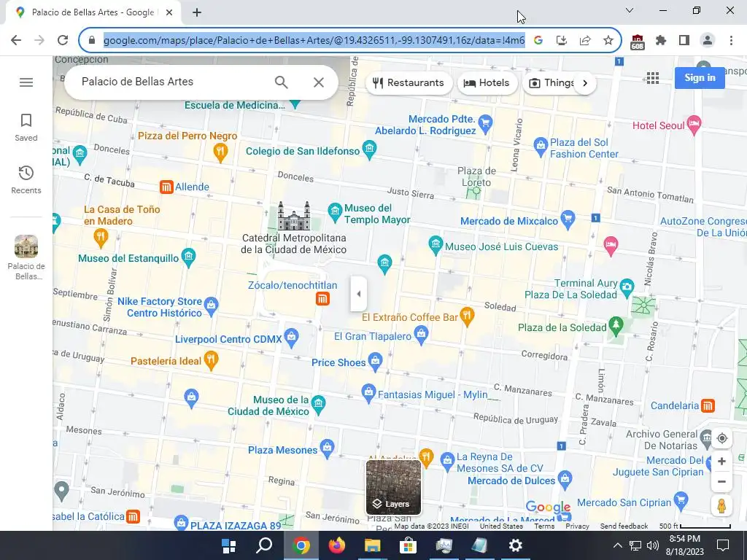The image size is (747, 560).
Task: Select La Casa de Toño en Madero pin
Action: click(x=101, y=238)
